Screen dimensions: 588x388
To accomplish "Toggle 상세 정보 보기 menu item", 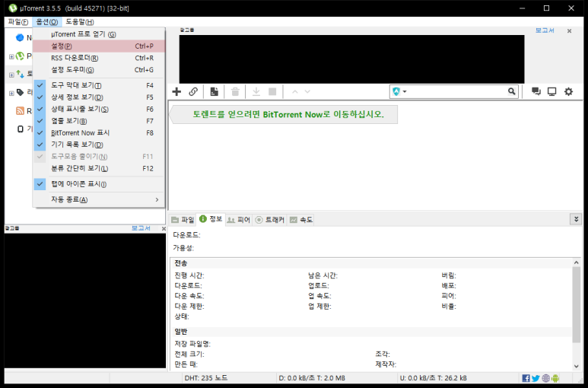I will click(x=99, y=97).
